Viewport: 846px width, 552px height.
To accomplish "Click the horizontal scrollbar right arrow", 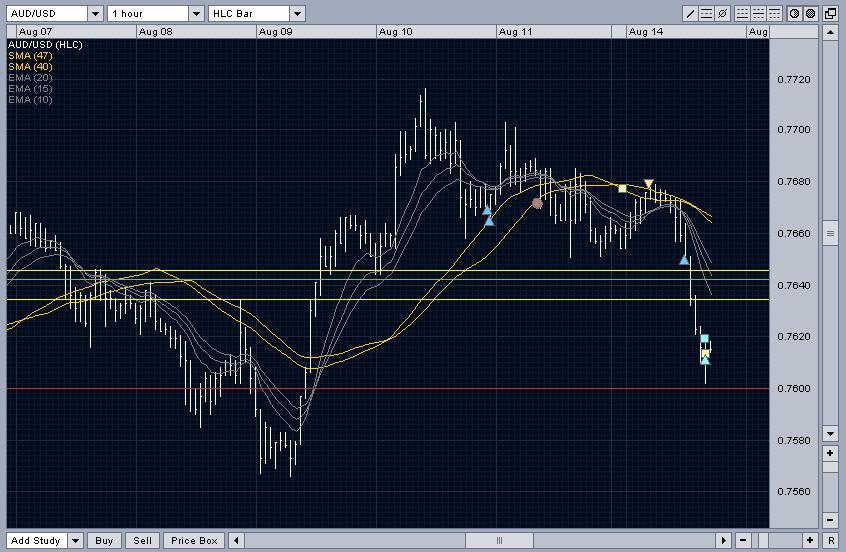I will coord(724,540).
